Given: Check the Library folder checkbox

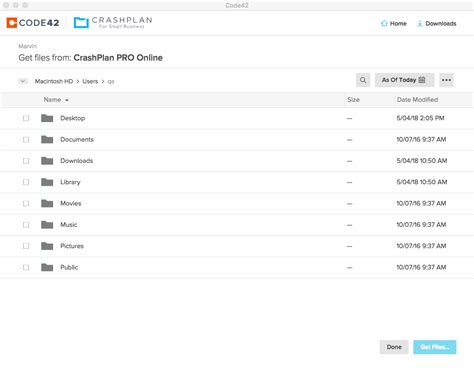Looking at the screenshot, I should tap(26, 182).
